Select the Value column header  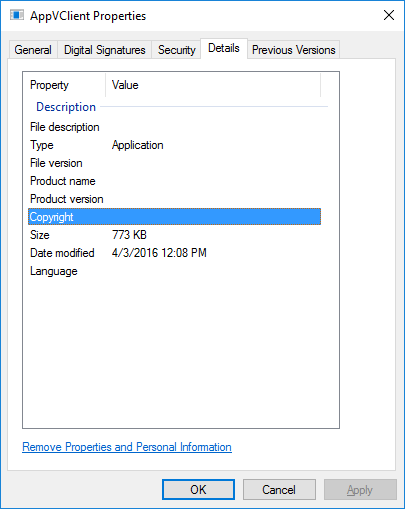pos(213,85)
